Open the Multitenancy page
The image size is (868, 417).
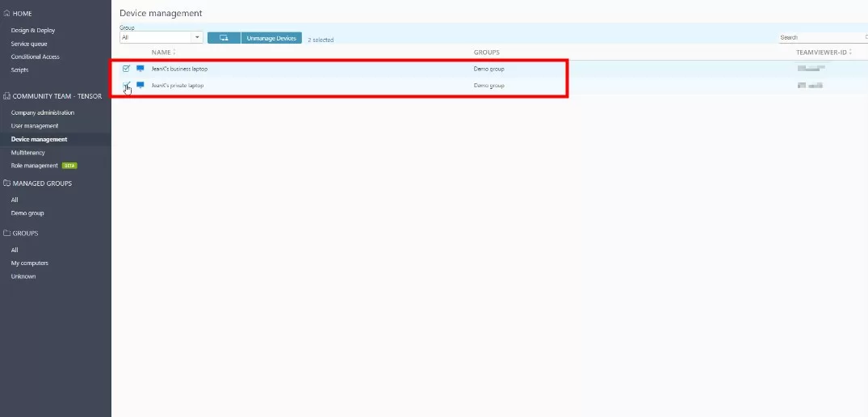tap(28, 153)
